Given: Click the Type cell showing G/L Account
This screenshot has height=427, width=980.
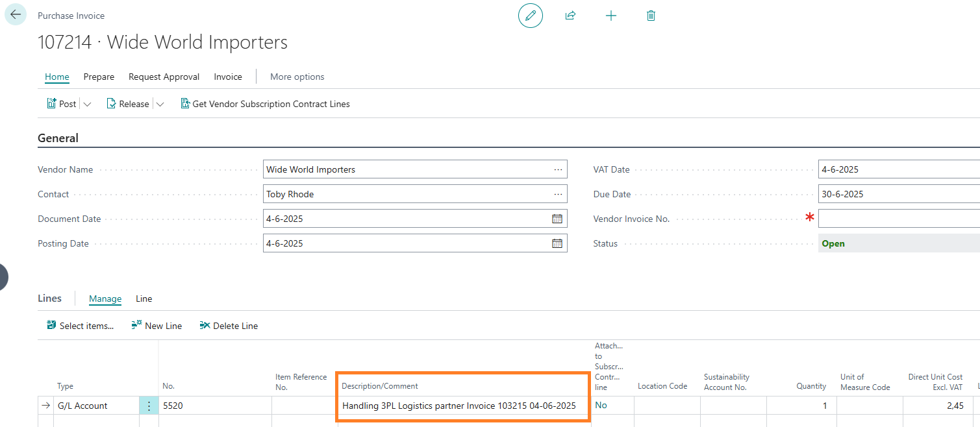Looking at the screenshot, I should tap(96, 406).
